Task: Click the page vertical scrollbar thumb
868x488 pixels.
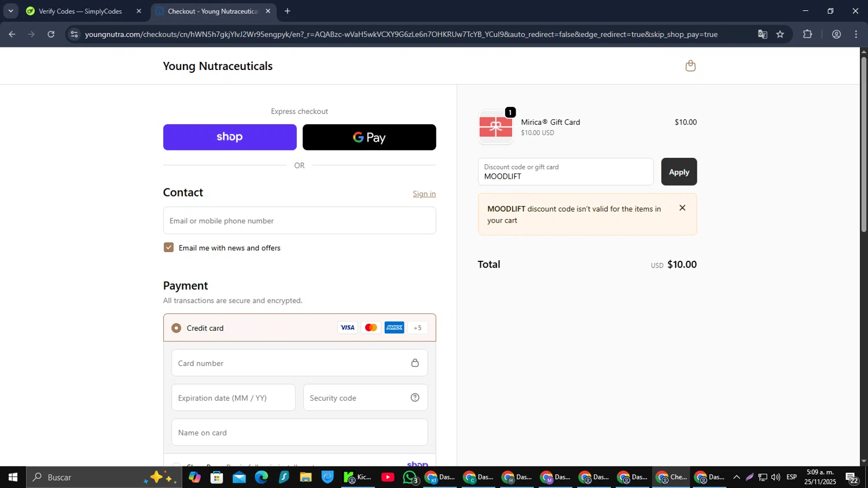Action: pyautogui.click(x=864, y=145)
